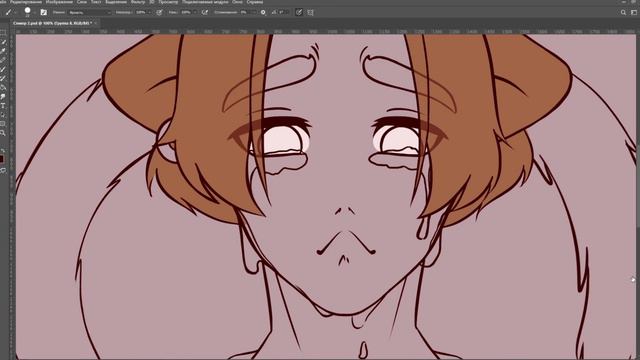This screenshot has width=640, height=360.
Task: Toggle pen pressure for size
Action: (x=299, y=13)
